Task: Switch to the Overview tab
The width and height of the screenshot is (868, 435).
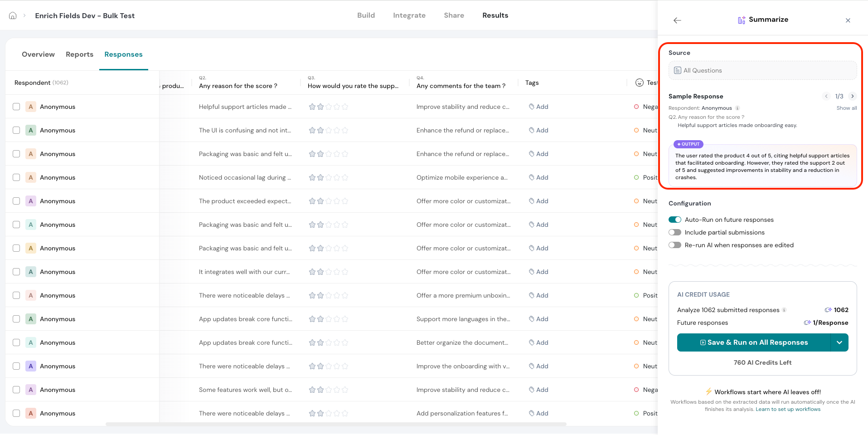Action: pos(38,54)
